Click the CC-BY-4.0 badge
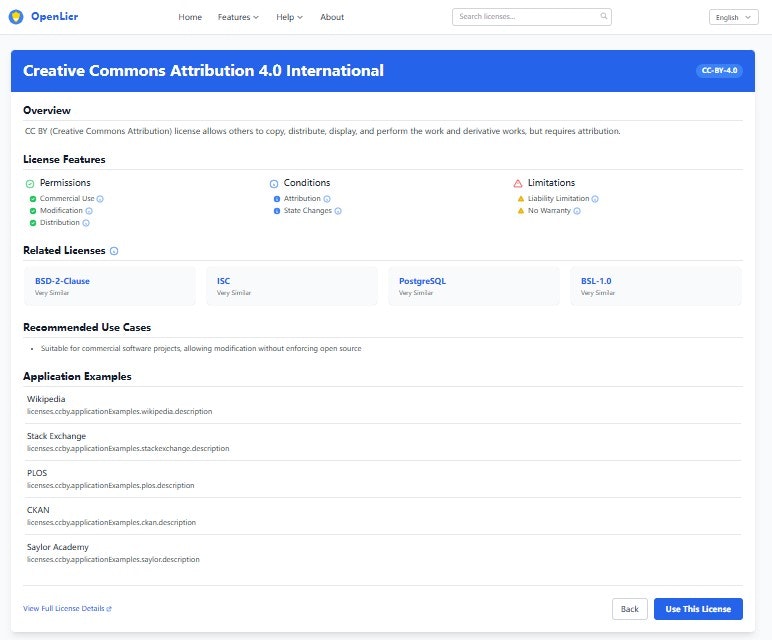This screenshot has width=772, height=640. point(719,71)
